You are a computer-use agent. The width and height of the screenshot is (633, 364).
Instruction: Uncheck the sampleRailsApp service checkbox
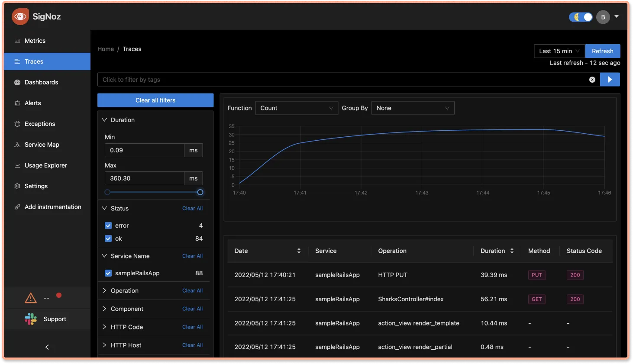tap(108, 273)
